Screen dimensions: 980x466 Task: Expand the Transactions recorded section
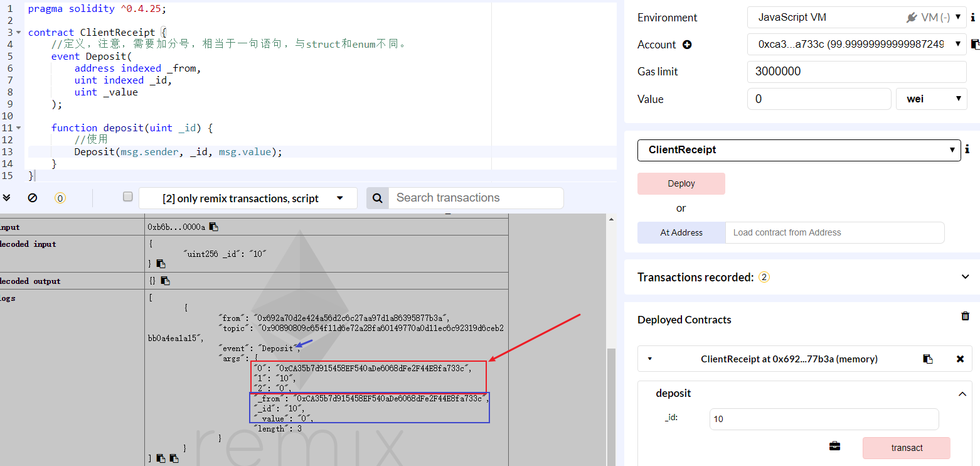click(x=965, y=277)
